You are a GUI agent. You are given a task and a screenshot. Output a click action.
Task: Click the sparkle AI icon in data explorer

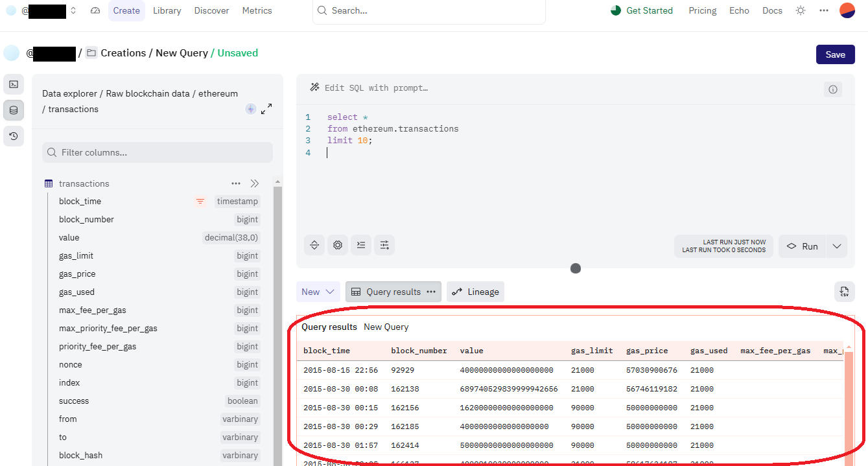251,109
